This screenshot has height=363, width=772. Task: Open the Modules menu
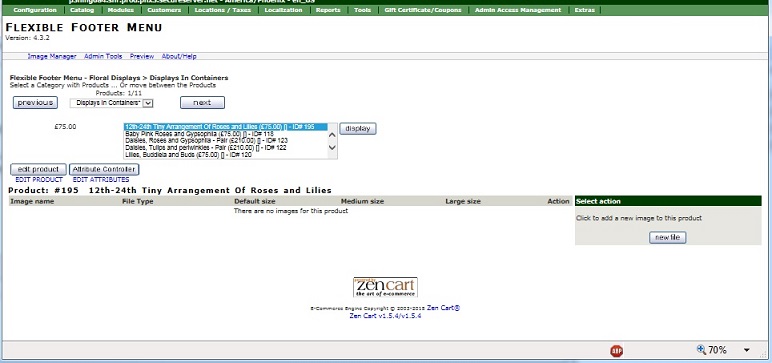pyautogui.click(x=121, y=10)
